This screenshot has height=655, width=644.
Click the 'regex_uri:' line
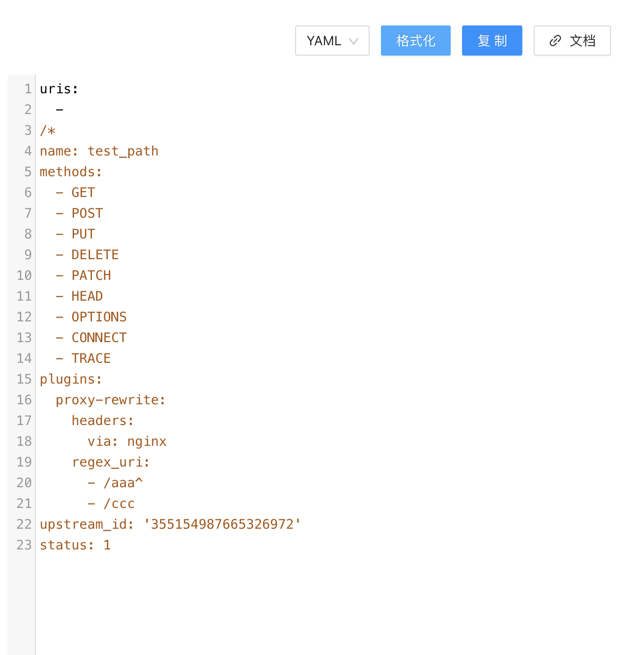pos(111,462)
